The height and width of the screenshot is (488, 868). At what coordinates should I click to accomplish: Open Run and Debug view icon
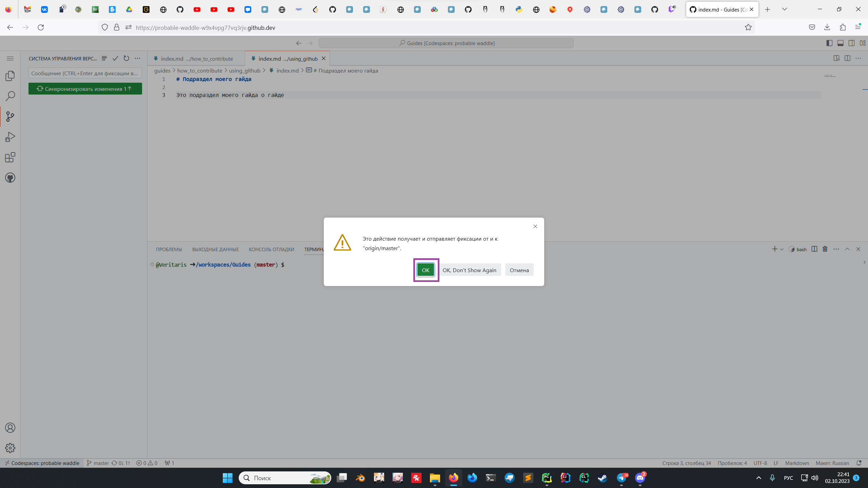pyautogui.click(x=10, y=137)
